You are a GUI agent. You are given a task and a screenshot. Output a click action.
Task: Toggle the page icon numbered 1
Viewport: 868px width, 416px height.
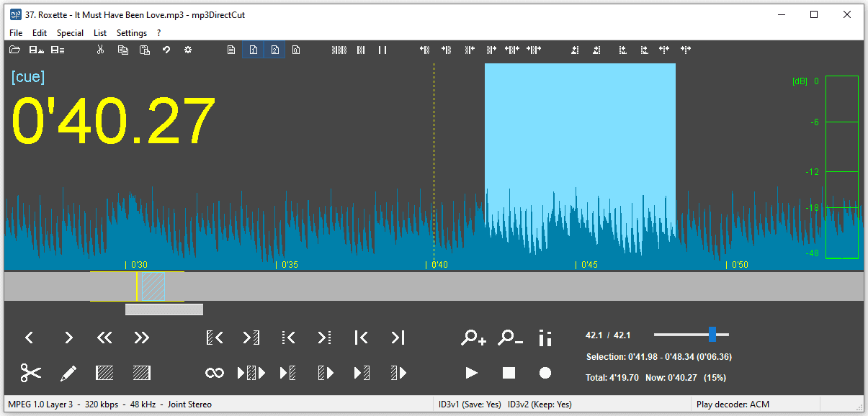(x=253, y=50)
